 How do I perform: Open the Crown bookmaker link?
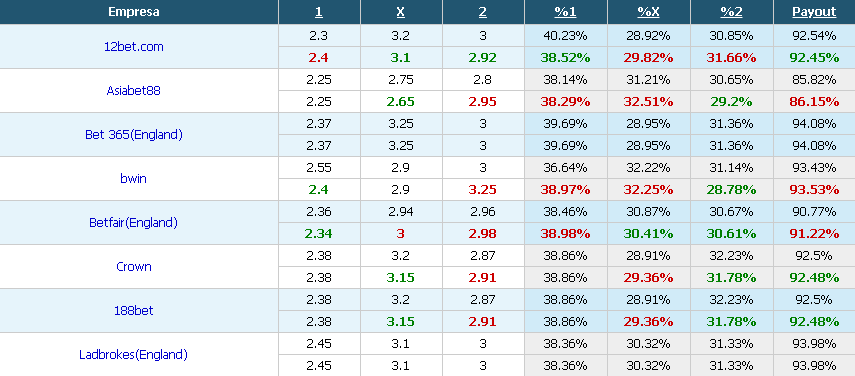[134, 266]
